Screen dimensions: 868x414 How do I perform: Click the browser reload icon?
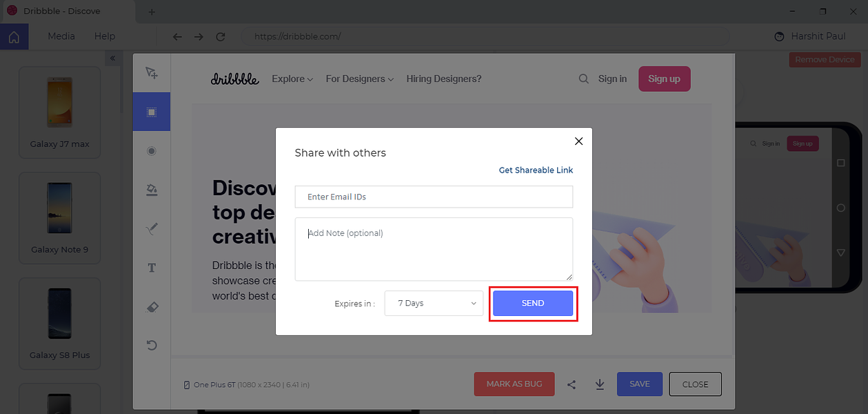tap(221, 37)
